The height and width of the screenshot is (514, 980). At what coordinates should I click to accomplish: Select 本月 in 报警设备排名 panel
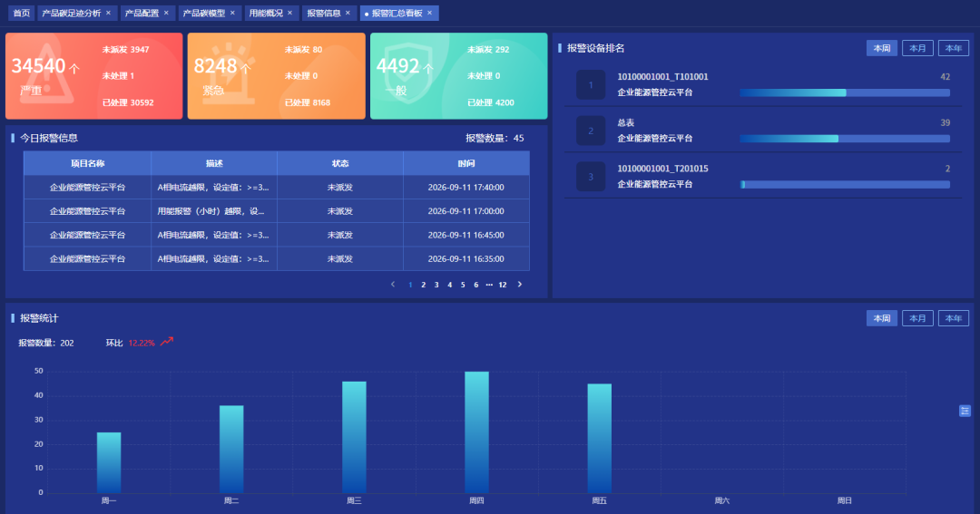[x=917, y=48]
